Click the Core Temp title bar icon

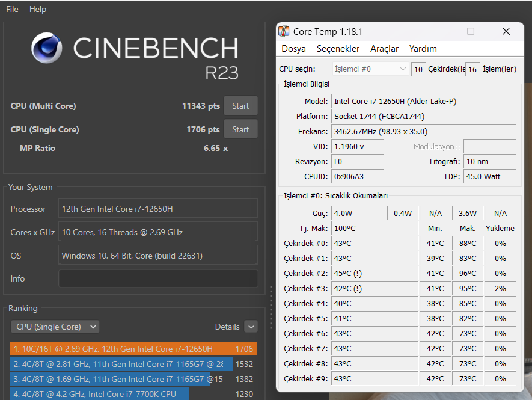[x=284, y=31]
